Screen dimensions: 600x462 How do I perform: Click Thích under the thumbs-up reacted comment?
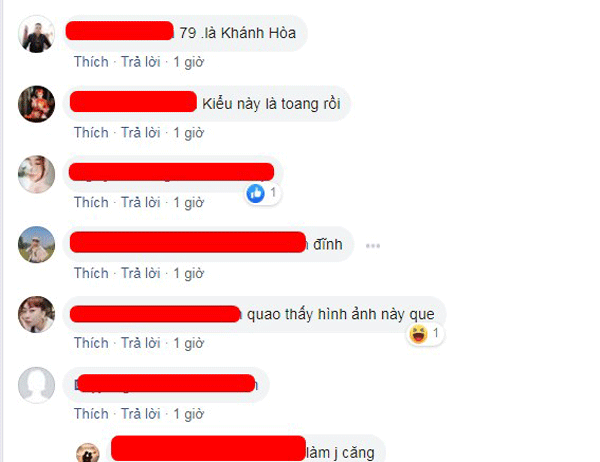(91, 202)
